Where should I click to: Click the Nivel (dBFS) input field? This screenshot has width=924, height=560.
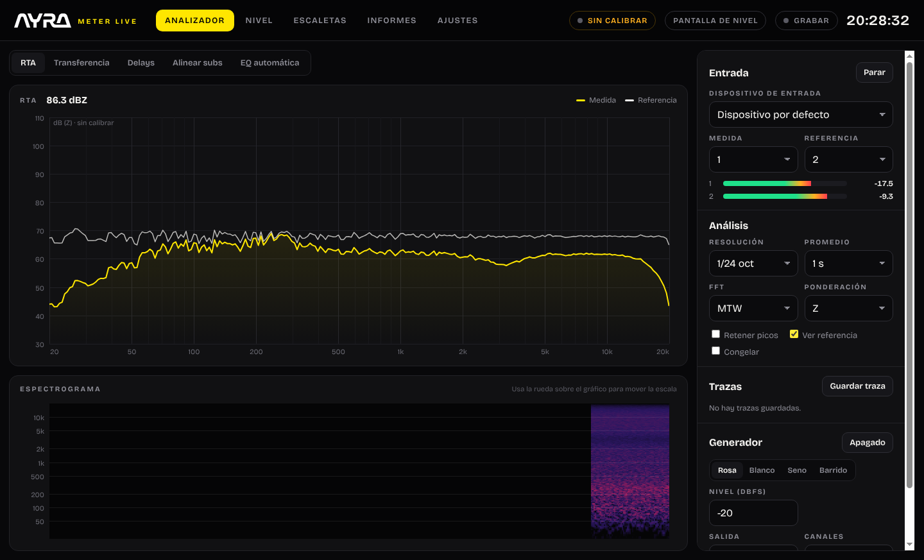[753, 513]
